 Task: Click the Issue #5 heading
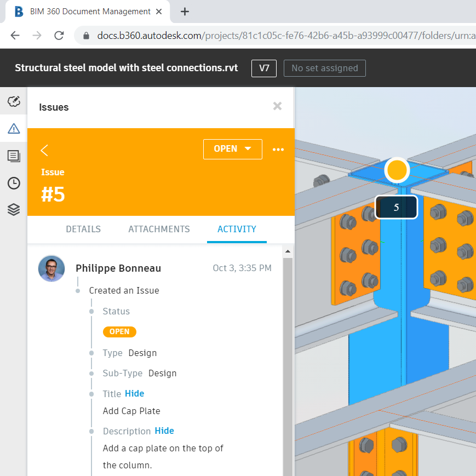[x=53, y=185]
